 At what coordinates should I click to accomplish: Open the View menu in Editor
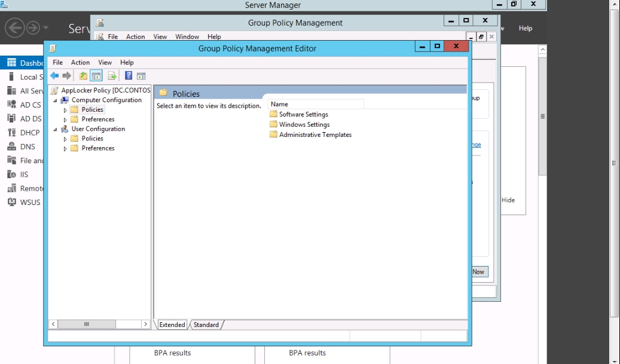point(105,62)
